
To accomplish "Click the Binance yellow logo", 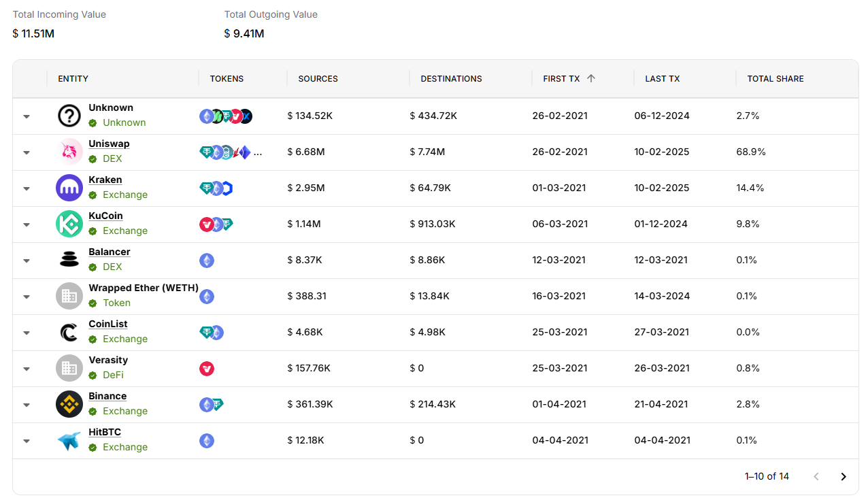I will (69, 404).
